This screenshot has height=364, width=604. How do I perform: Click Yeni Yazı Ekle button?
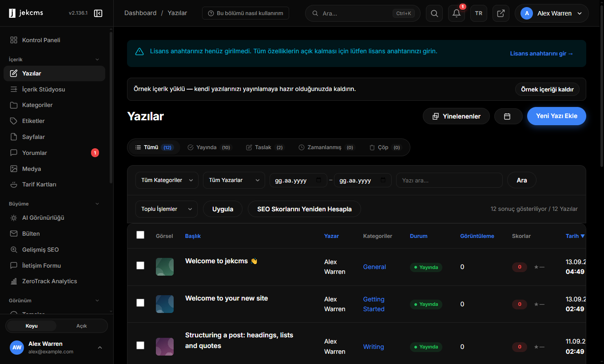[556, 116]
